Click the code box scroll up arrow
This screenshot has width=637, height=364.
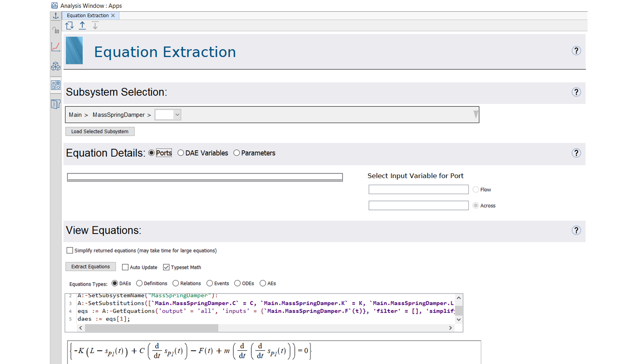459,298
